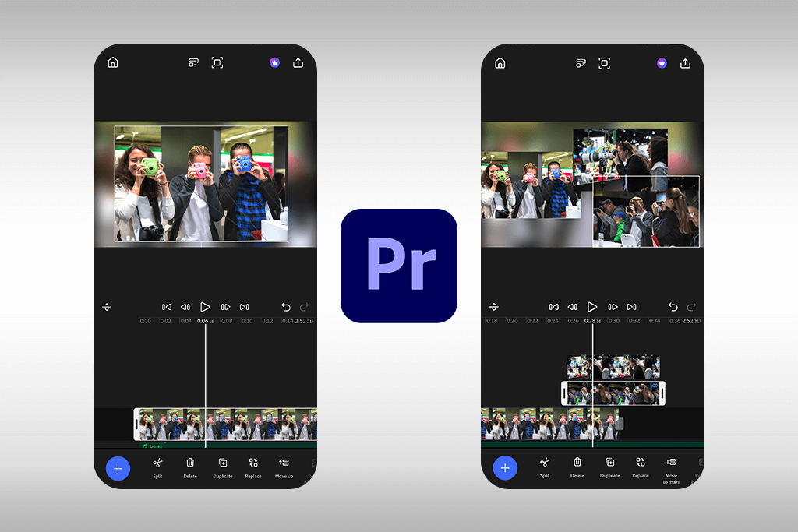Play the video on left phone
798x532 pixels.
pyautogui.click(x=205, y=307)
